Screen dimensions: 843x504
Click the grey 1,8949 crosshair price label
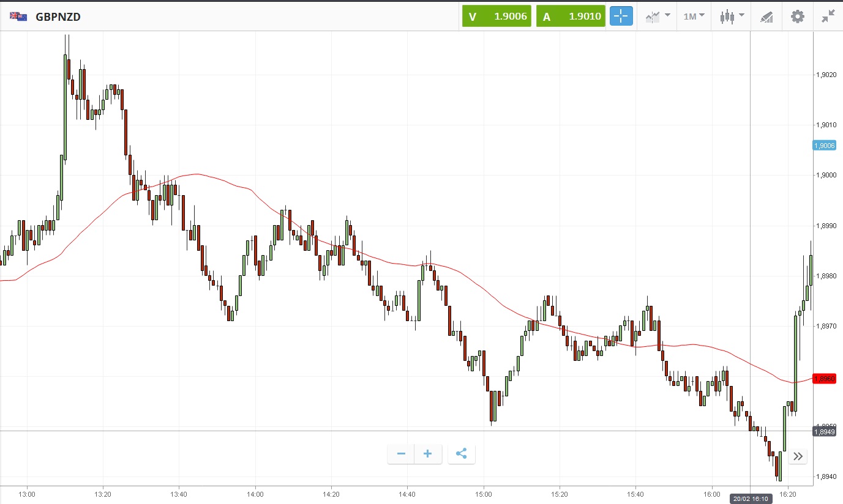point(825,432)
